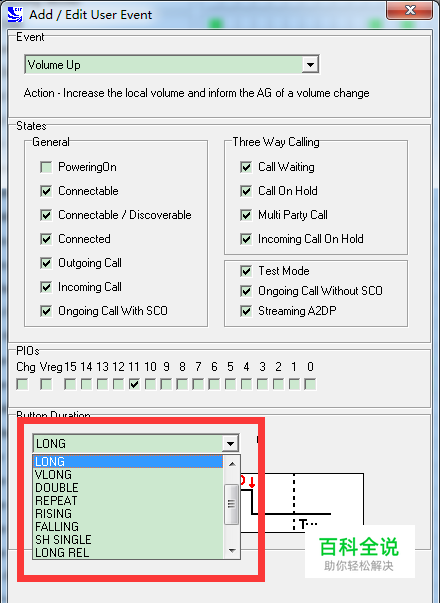Screen dimensions: 440x603
Task: Tick the PIO 0 checkbox
Action: click(x=310, y=384)
